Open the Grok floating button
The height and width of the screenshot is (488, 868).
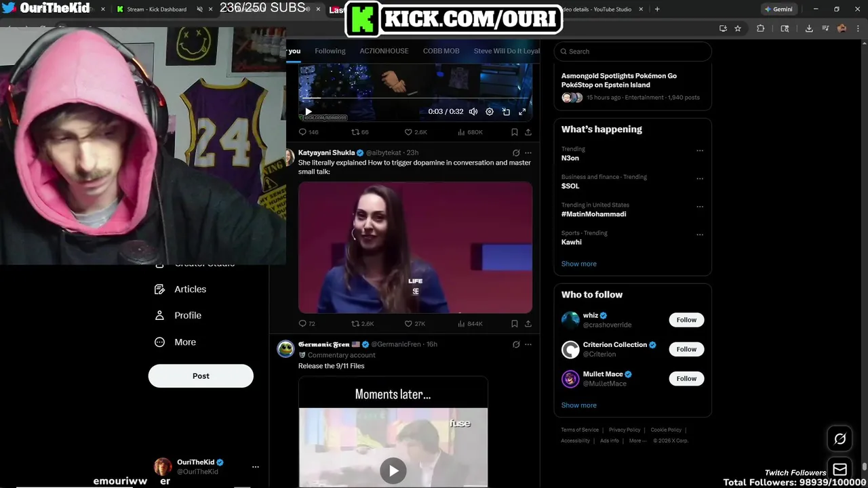click(840, 439)
